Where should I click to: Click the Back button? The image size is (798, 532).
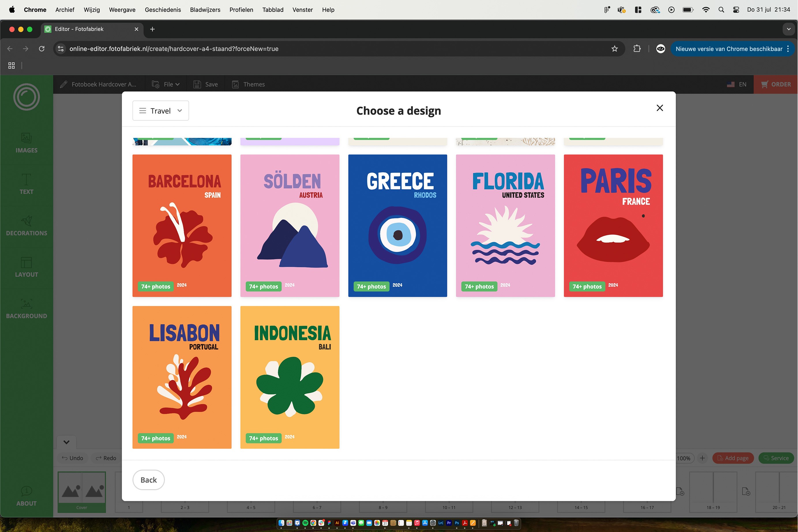pyautogui.click(x=148, y=480)
